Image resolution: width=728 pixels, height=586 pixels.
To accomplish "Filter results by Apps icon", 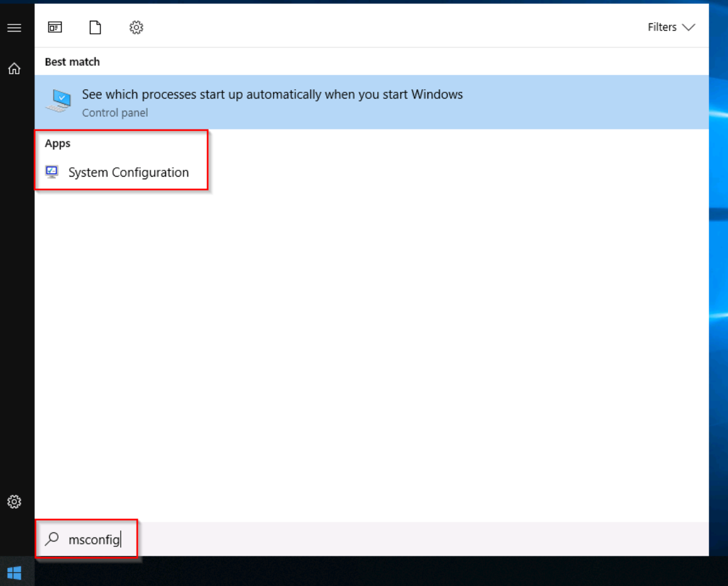I will (55, 27).
